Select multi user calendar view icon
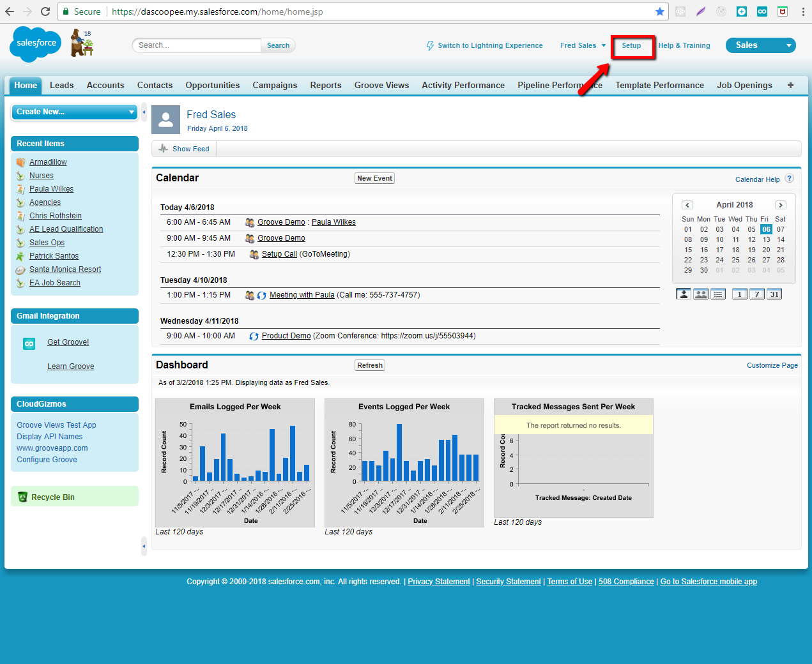812x664 pixels. click(x=701, y=294)
